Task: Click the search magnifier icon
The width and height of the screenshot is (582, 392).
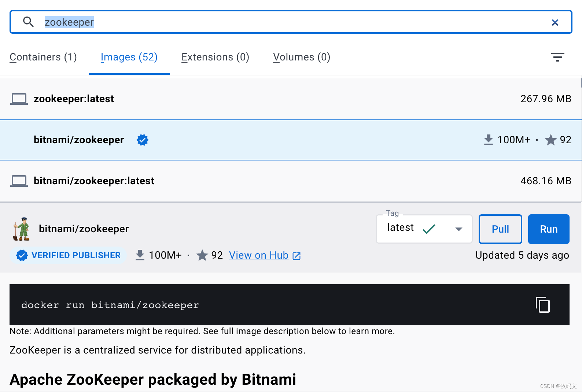Action: (28, 22)
